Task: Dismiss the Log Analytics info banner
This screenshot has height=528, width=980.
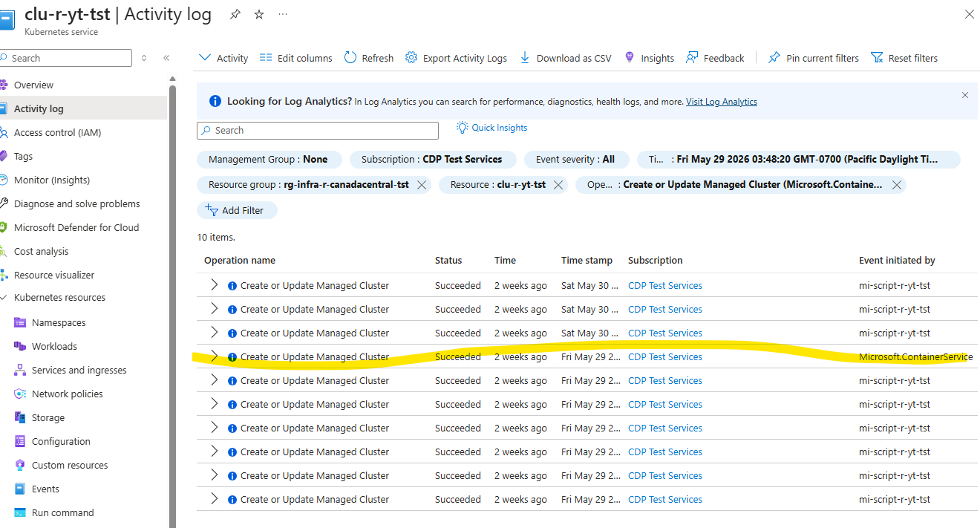Action: point(965,95)
